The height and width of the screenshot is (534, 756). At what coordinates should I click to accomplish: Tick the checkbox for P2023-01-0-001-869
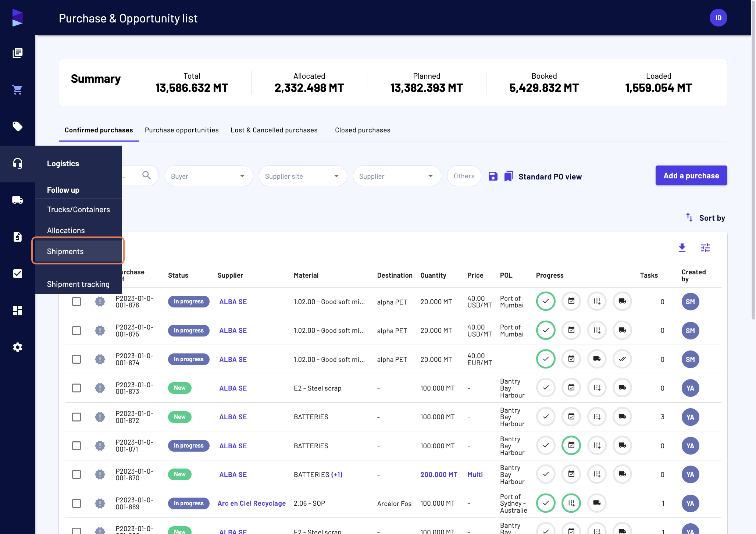[76, 503]
